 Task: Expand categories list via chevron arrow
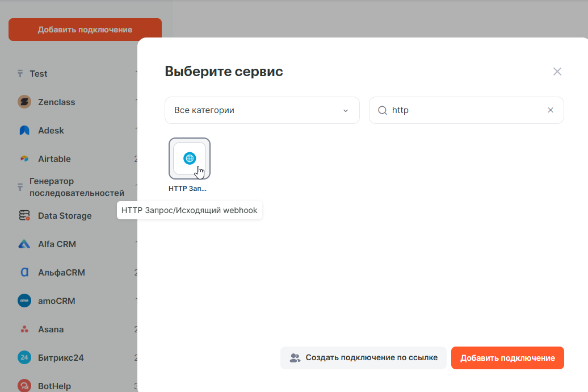(346, 110)
